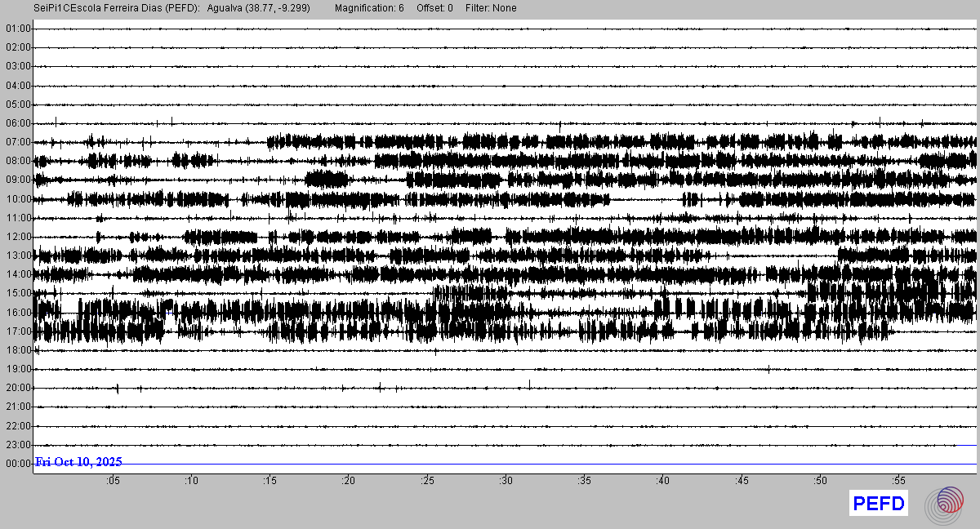Image resolution: width=980 pixels, height=529 pixels.
Task: Select the 16:00 hour row label
Action: click(x=17, y=313)
